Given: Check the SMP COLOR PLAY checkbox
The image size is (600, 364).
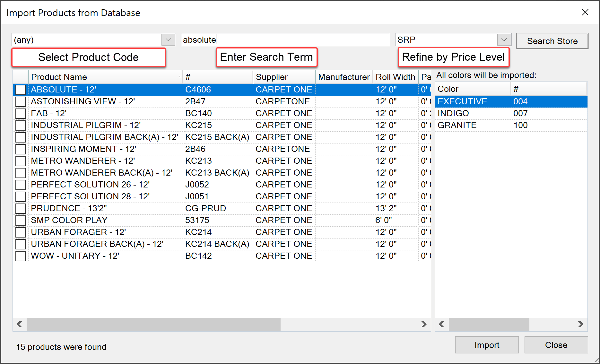Looking at the screenshot, I should [x=21, y=220].
